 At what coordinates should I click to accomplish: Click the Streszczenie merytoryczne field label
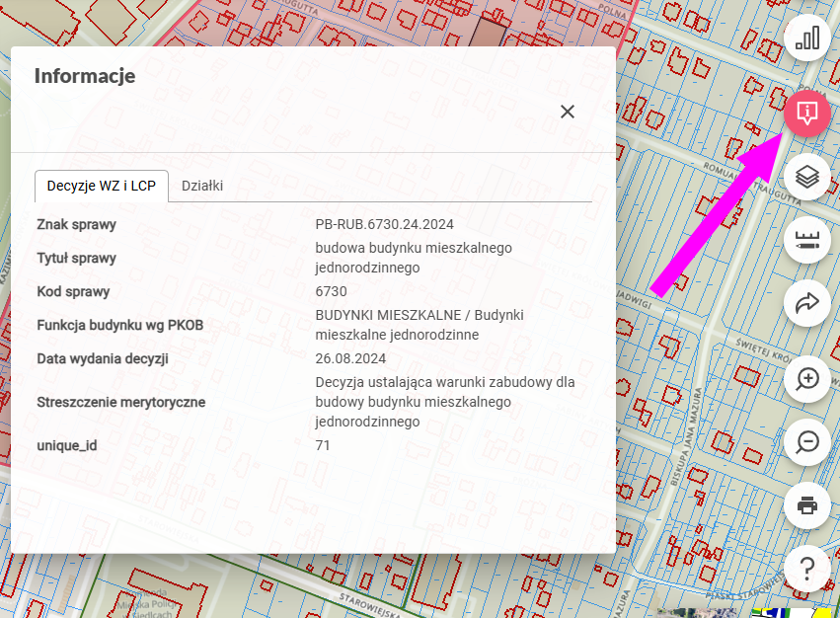[121, 402]
